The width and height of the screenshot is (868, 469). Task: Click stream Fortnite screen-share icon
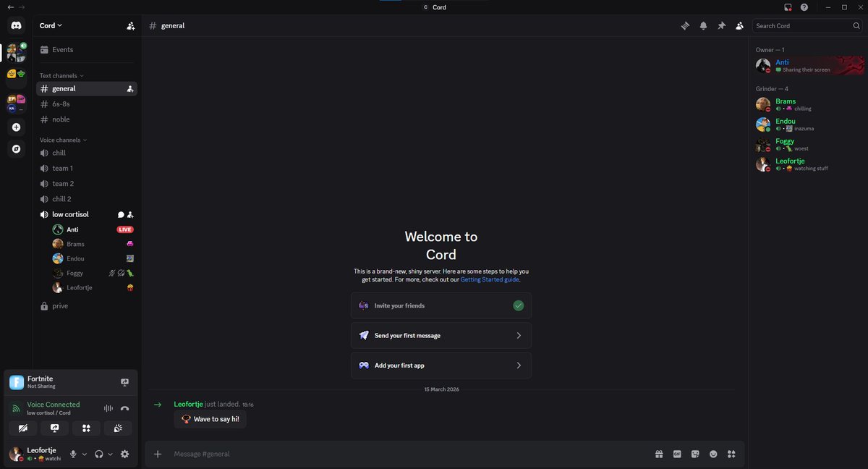coord(124,382)
